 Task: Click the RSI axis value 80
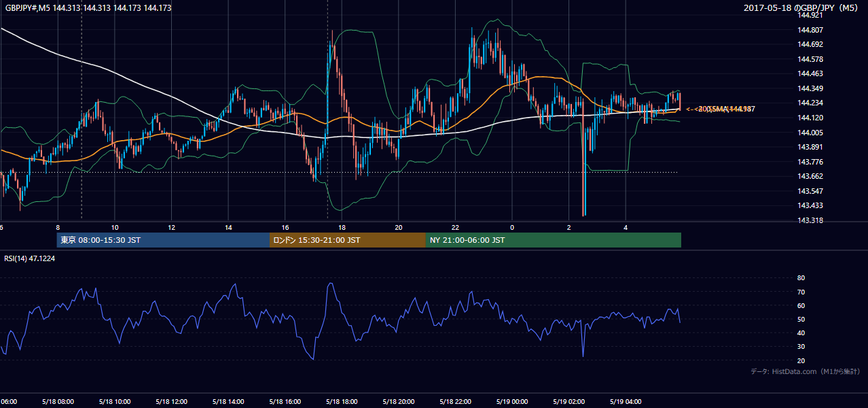[801, 278]
